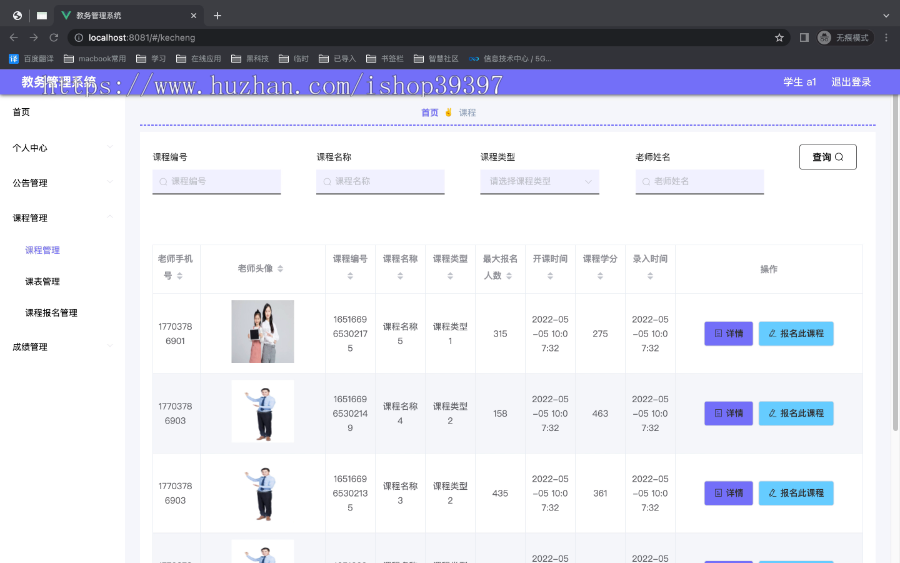Open the 学习 bookmark folder

[151, 59]
